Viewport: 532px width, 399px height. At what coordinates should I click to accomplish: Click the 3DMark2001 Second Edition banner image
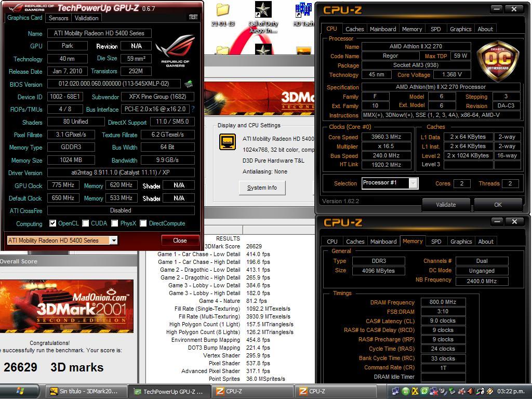tap(66, 307)
